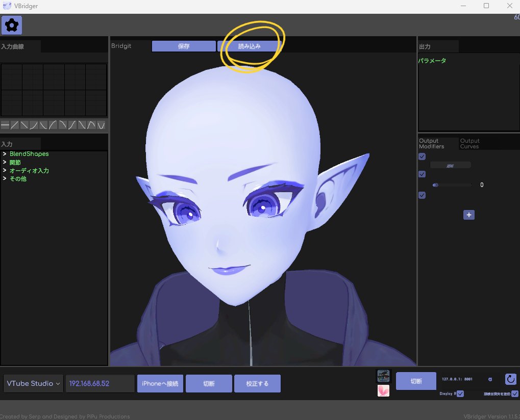Screen dimensions: 520x420
Task: Click the modifier slider track
Action: coord(452,185)
